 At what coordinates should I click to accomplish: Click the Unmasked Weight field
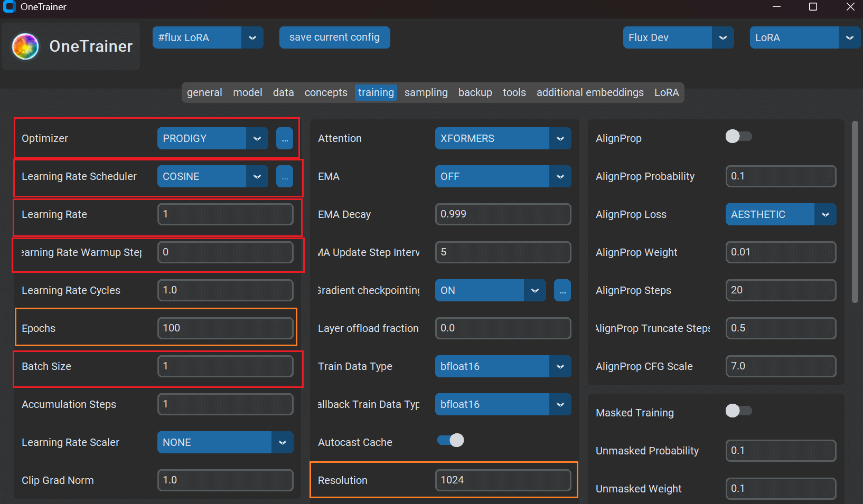[x=781, y=489]
